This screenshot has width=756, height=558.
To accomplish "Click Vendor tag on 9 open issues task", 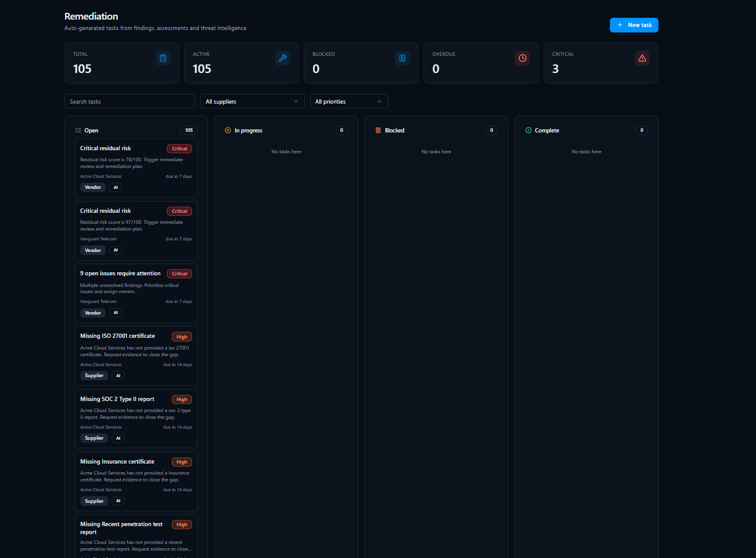I will point(93,313).
